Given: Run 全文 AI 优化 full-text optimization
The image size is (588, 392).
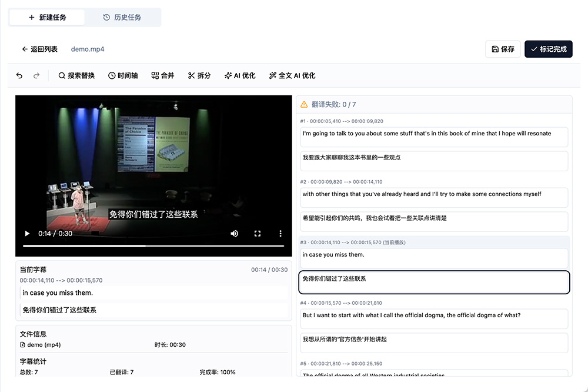Looking at the screenshot, I should tap(292, 75).
